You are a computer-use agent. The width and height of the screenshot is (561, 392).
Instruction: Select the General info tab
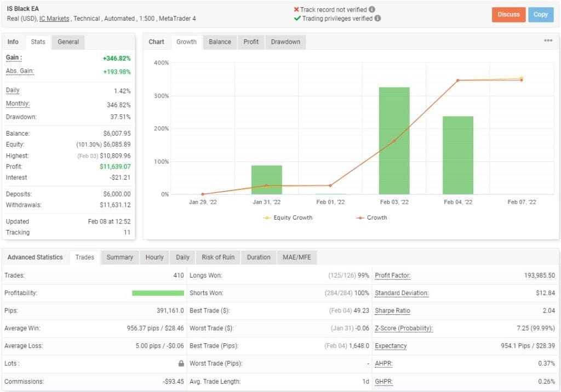[x=67, y=41]
